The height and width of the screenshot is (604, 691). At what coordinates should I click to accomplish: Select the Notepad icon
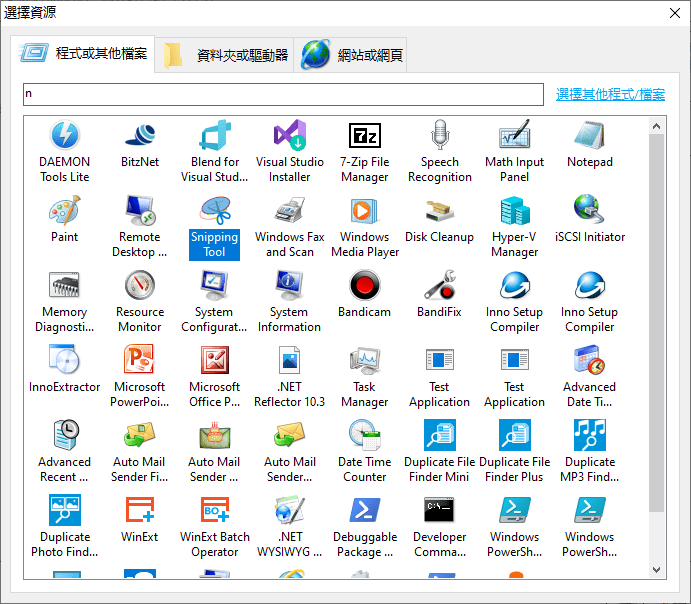pos(589,135)
